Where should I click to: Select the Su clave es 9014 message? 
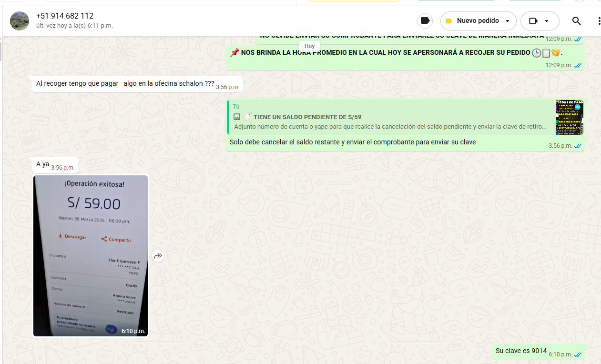521,351
